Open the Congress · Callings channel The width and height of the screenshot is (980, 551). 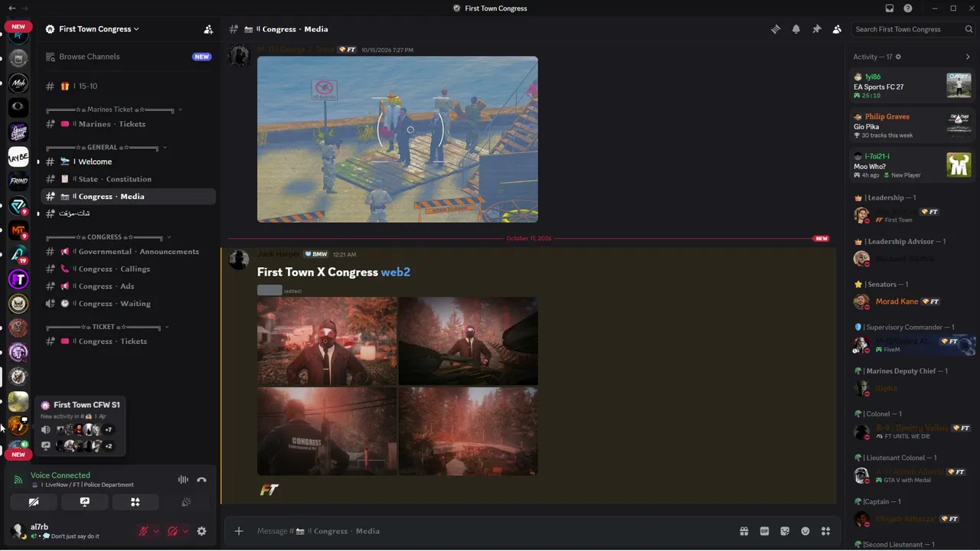pyautogui.click(x=128, y=269)
